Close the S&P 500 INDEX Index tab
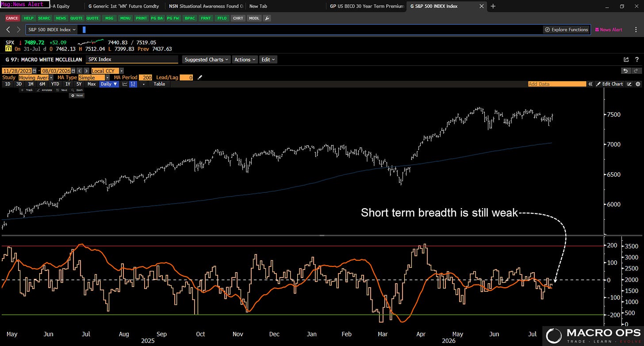644x346 pixels. click(482, 6)
